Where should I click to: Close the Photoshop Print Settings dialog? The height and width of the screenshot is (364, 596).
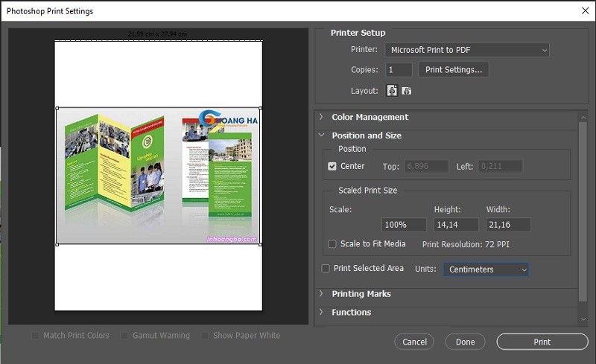coord(585,10)
